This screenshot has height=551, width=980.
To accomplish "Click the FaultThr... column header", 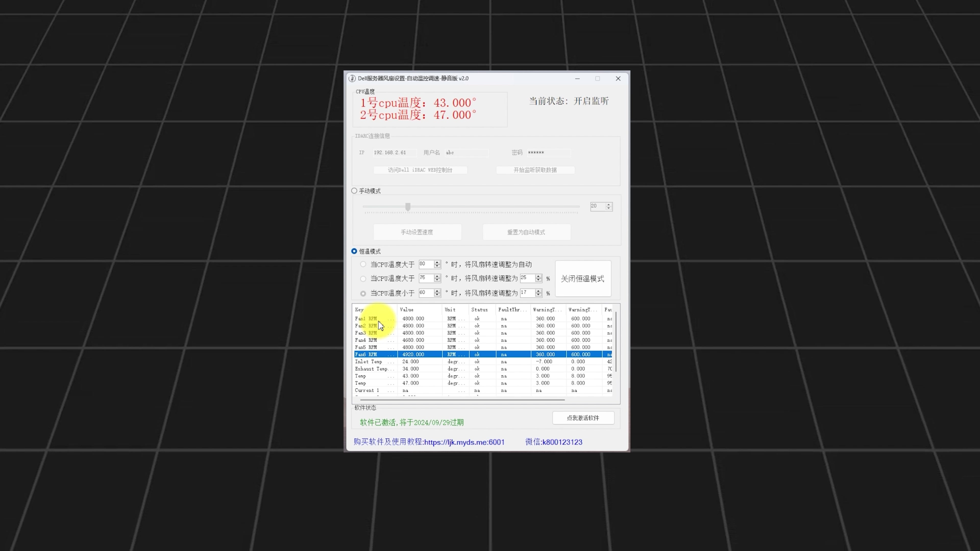I will click(513, 309).
